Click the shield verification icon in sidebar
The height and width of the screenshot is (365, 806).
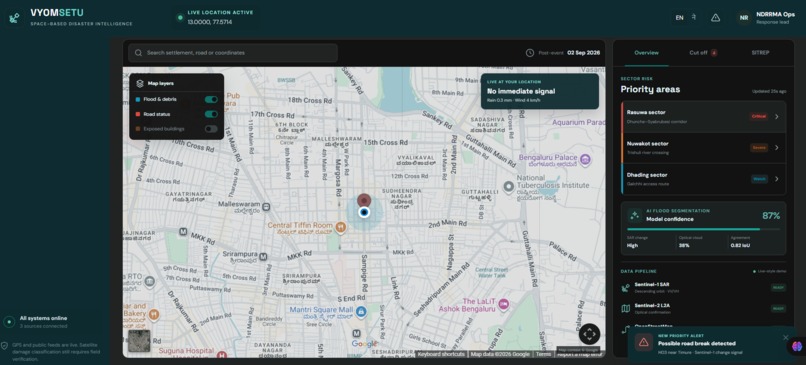tap(5, 345)
